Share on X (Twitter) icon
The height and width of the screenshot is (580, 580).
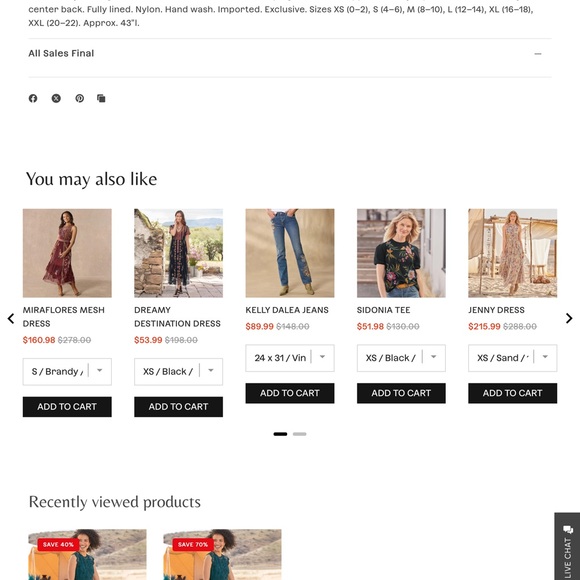click(x=56, y=98)
